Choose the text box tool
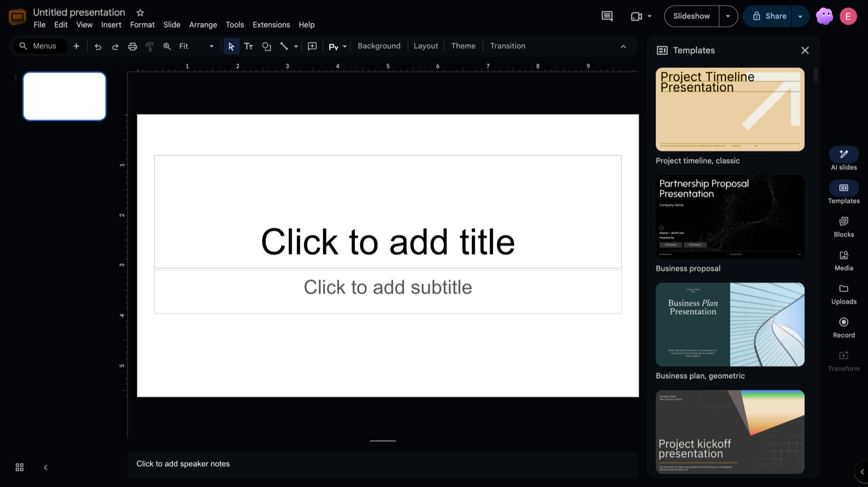868x487 pixels. pos(248,47)
